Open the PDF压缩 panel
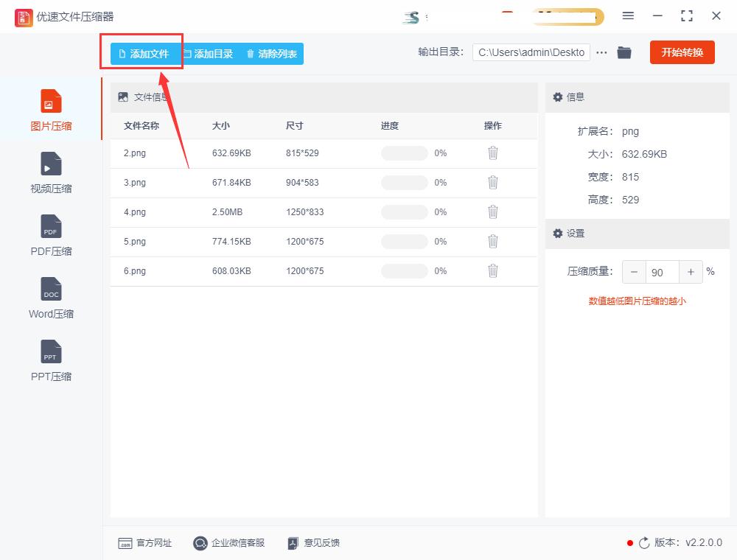 50,236
